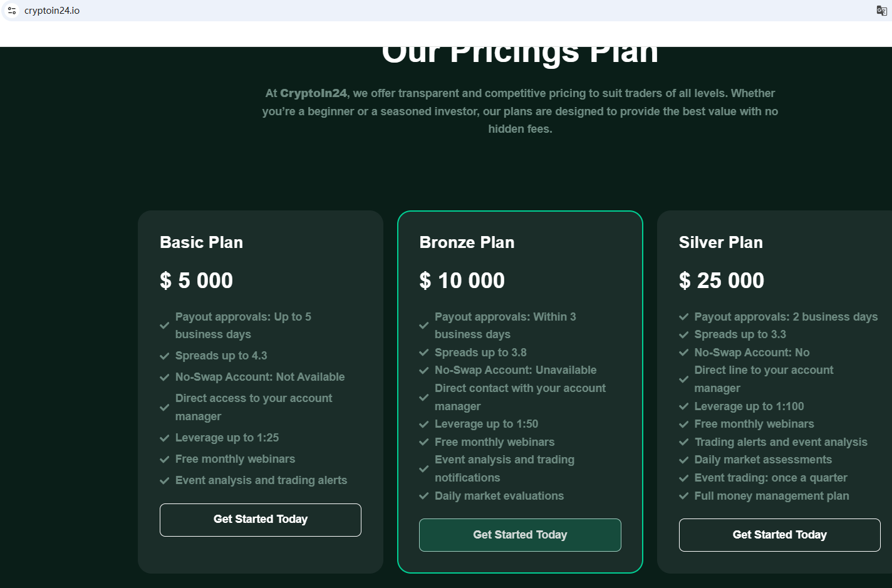Click the Silver Plan heading
This screenshot has width=892, height=588.
[720, 242]
